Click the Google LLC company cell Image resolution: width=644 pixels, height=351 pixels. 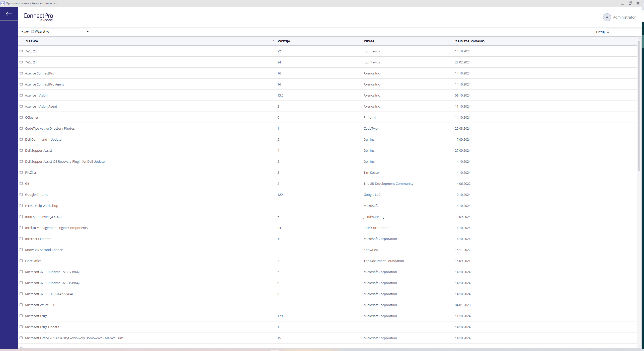click(372, 195)
